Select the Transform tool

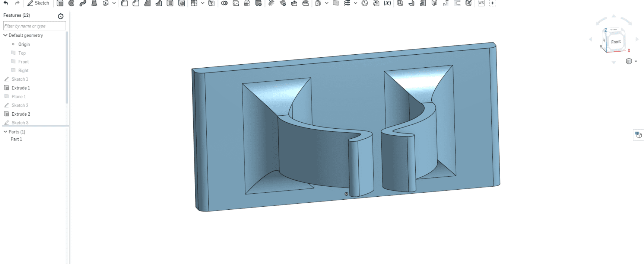[247, 3]
